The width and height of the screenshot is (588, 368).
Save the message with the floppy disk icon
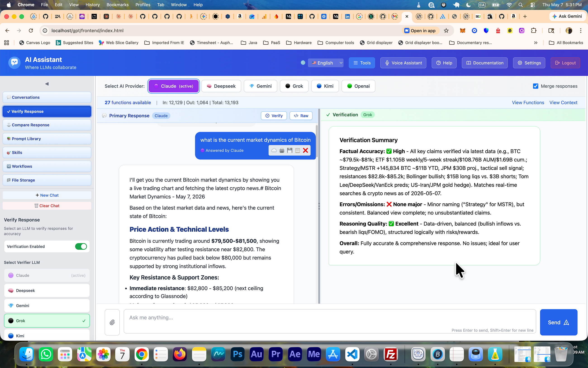pos(290,150)
